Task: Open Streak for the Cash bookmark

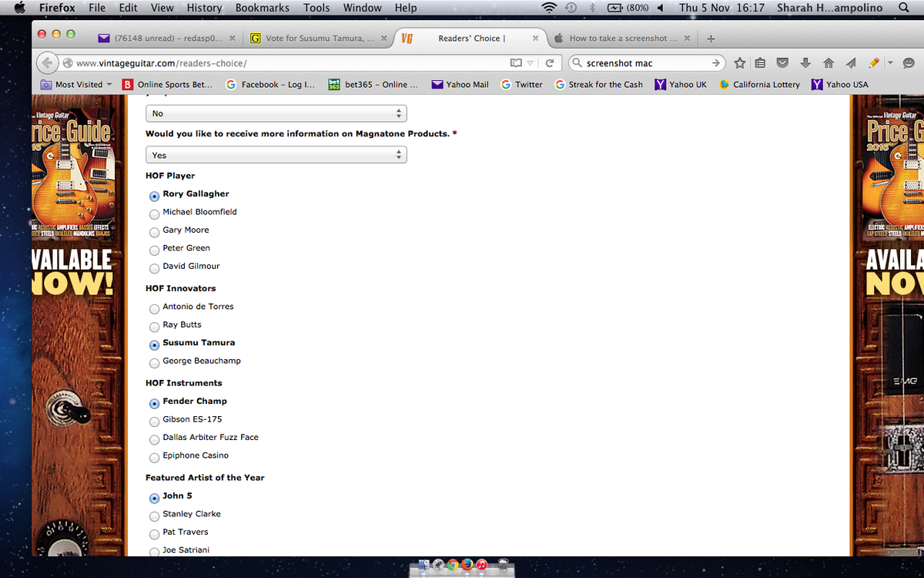Action: (599, 84)
